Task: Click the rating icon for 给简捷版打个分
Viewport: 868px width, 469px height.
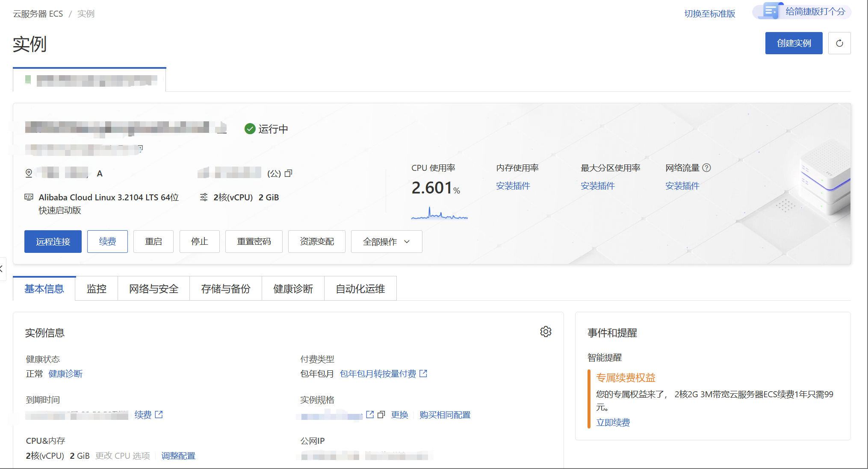Action: click(x=771, y=11)
